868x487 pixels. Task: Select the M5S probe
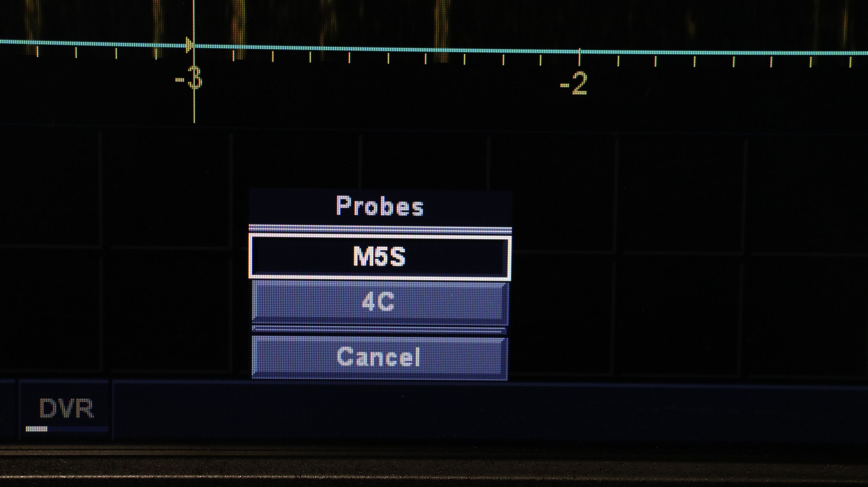click(380, 258)
